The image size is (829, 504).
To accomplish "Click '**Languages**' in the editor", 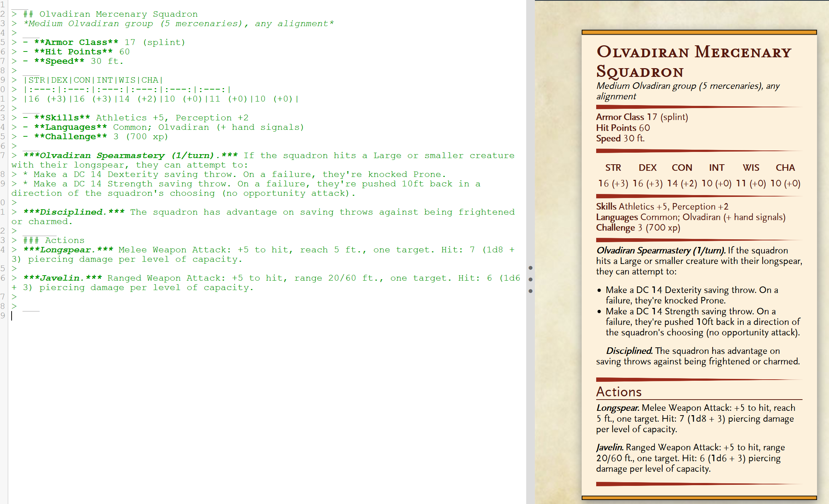I will coord(70,127).
